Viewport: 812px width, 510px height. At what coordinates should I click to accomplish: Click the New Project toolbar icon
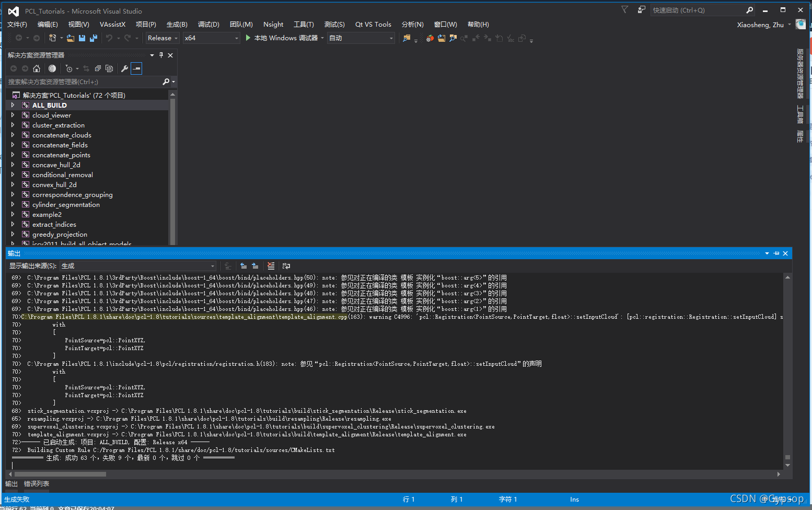click(x=52, y=38)
